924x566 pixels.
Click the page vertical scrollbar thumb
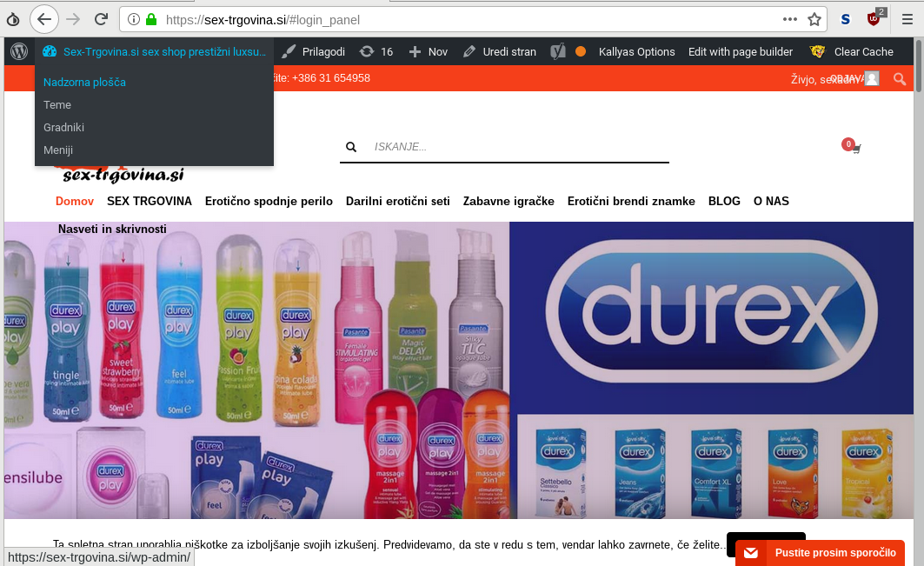(919, 66)
